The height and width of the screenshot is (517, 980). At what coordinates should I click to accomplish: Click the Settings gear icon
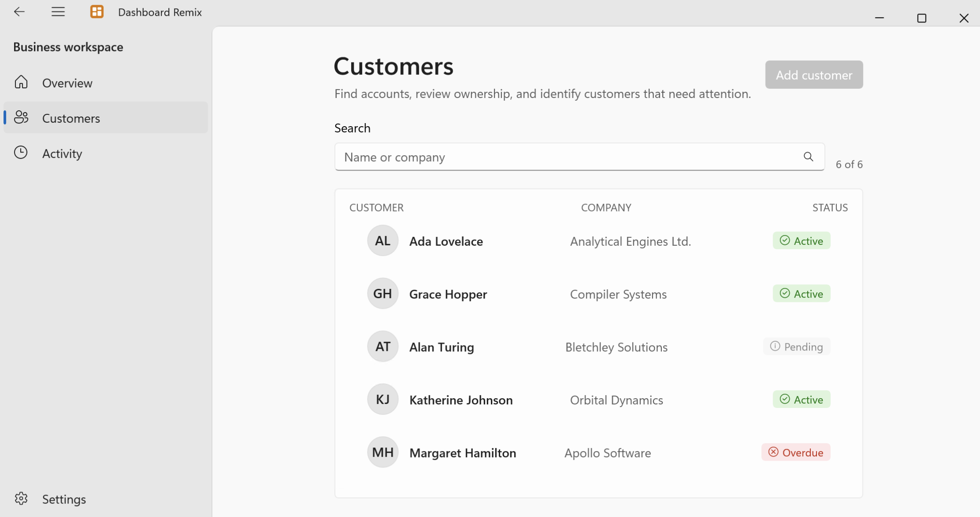21,499
